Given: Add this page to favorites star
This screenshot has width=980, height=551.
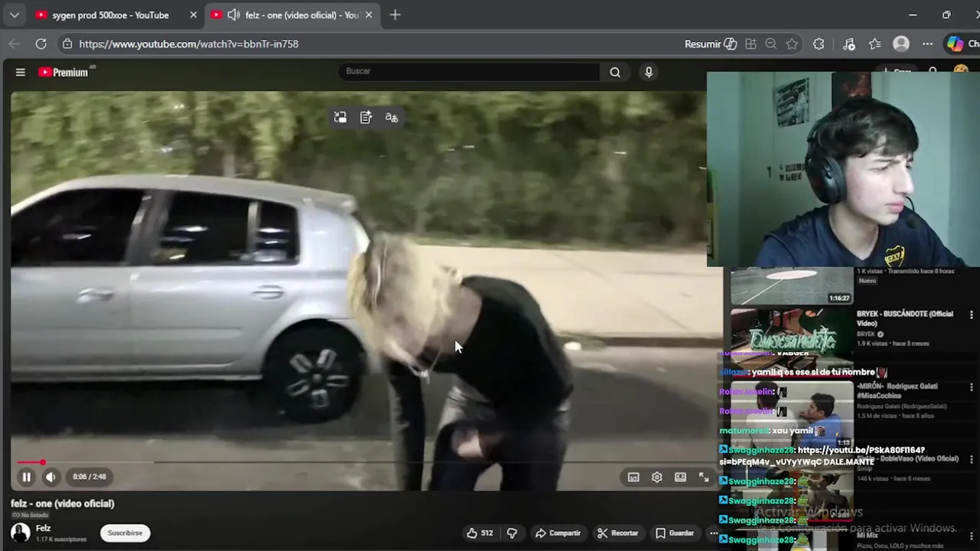Looking at the screenshot, I should coord(792,44).
